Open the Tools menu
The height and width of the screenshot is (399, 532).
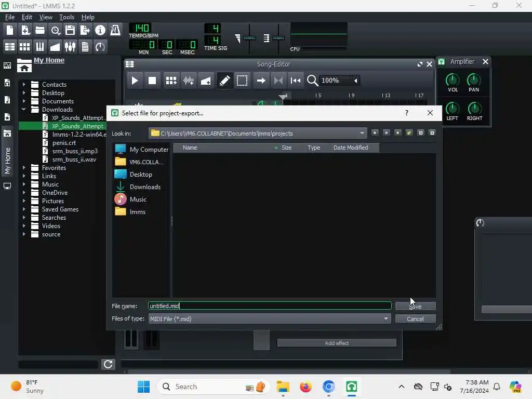point(67,17)
